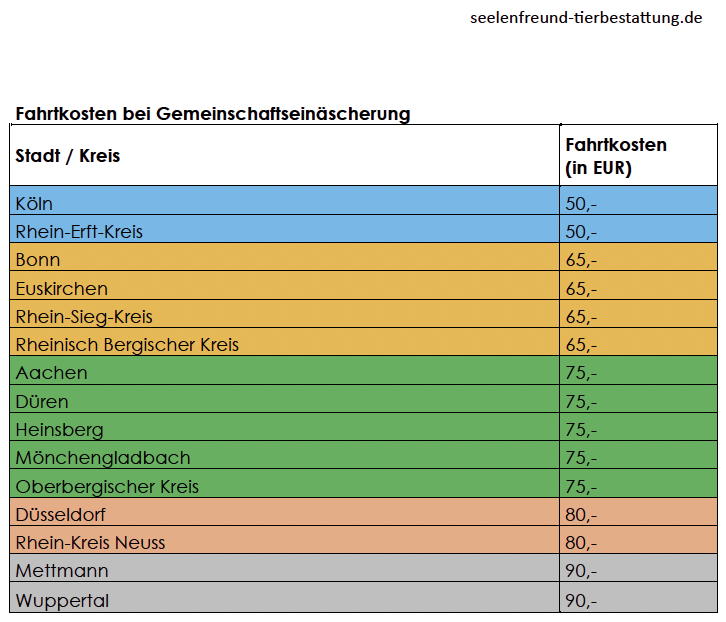Select the Bonn cell
Screen dimensions: 726x622
pyautogui.click(x=38, y=260)
